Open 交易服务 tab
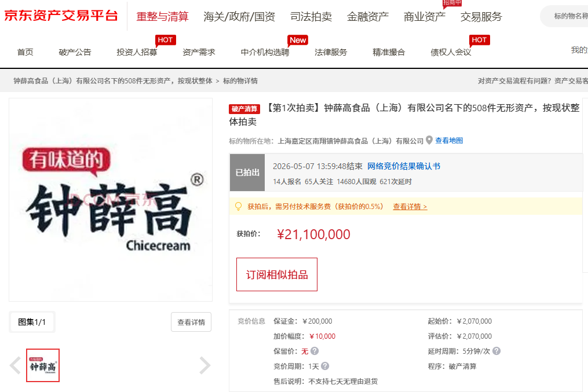588x392 pixels. [481, 16]
